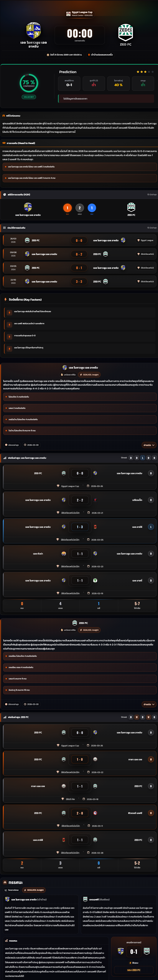Expand the El Mokawloon analysis dropdown

pos(149,445)
